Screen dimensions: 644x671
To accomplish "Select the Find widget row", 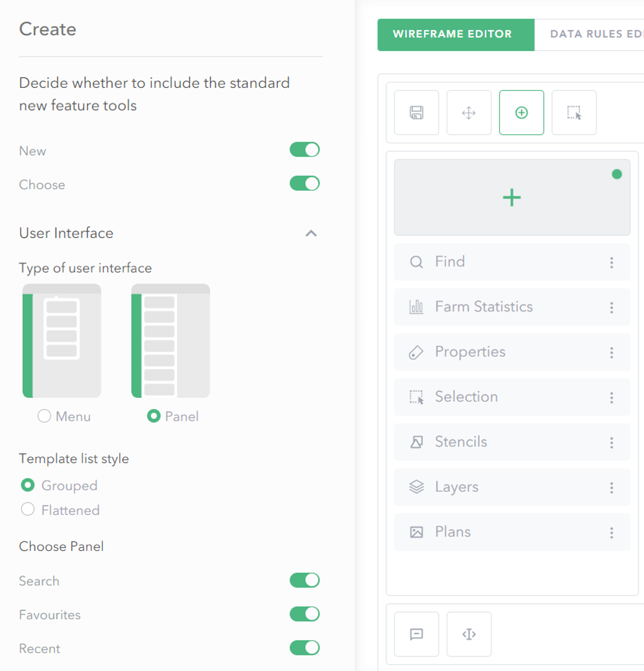I will pos(512,262).
